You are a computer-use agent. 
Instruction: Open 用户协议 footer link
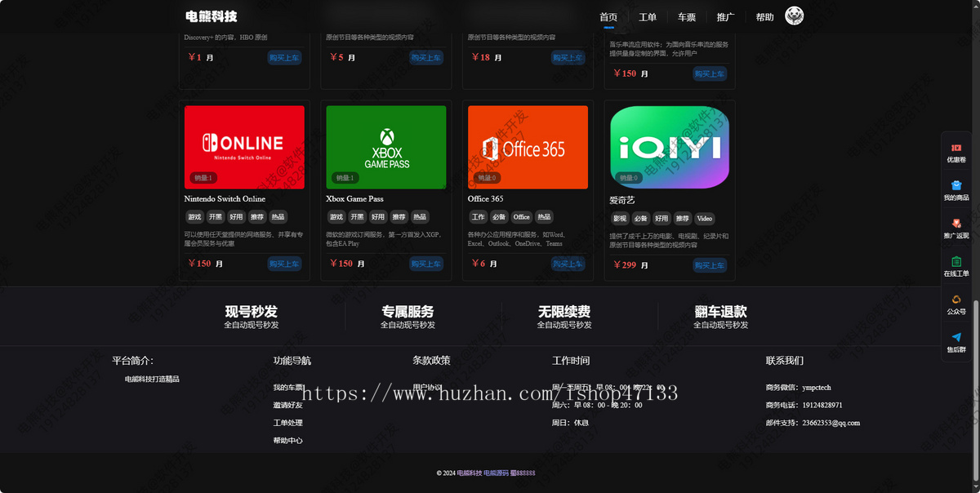[427, 388]
